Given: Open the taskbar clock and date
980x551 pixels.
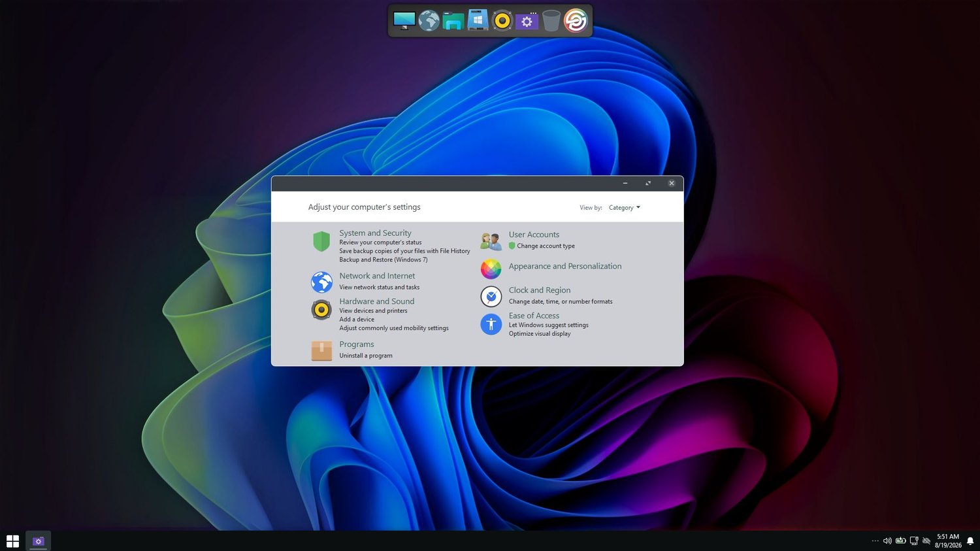Looking at the screenshot, I should 948,541.
